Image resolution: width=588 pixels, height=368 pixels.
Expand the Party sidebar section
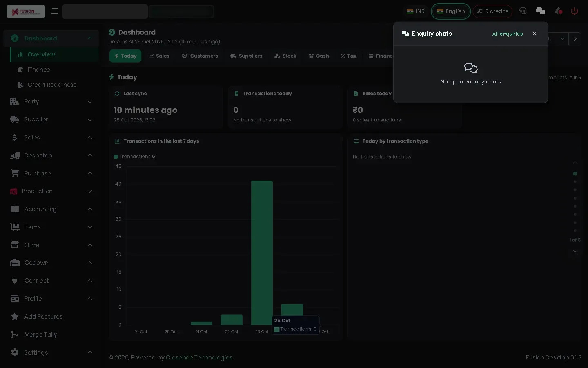coord(51,101)
